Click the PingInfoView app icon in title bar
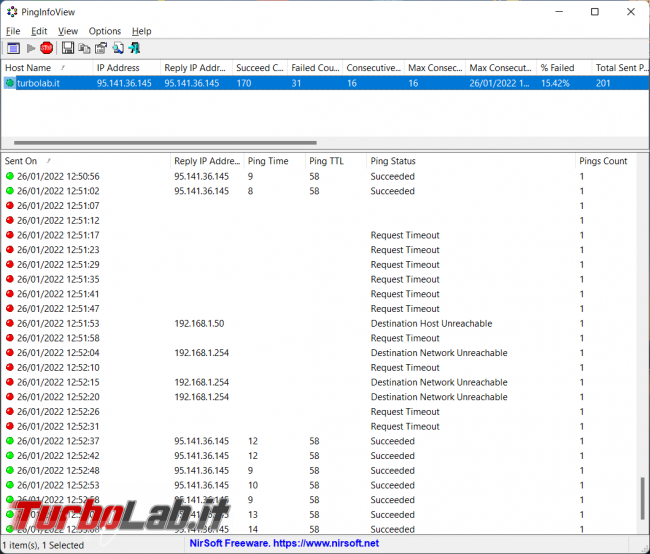Viewport: 650px width, 554px height. (12, 12)
